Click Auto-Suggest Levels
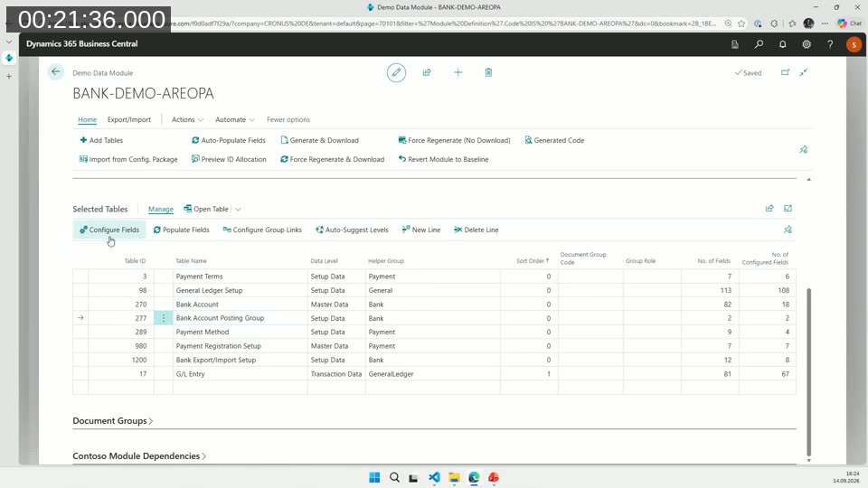The height and width of the screenshot is (488, 868). pos(352,230)
